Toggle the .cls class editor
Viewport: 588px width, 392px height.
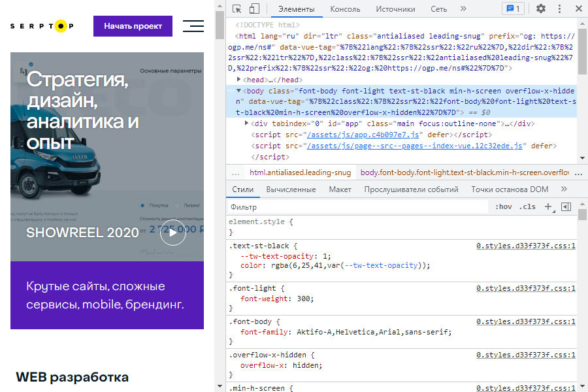click(527, 206)
